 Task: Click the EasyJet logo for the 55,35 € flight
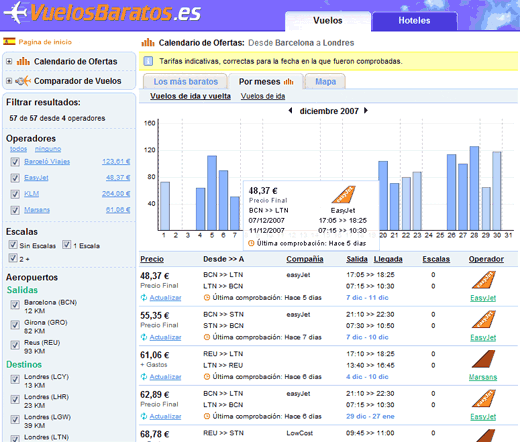(483, 319)
